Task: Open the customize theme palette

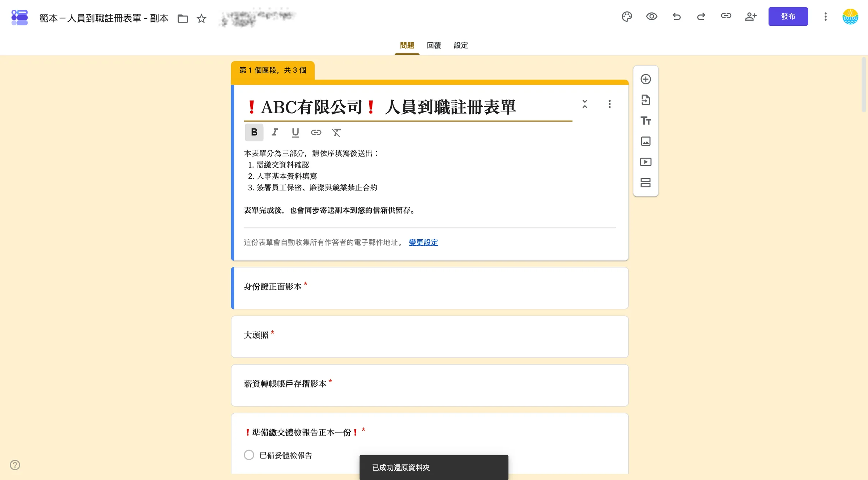Action: [x=627, y=17]
